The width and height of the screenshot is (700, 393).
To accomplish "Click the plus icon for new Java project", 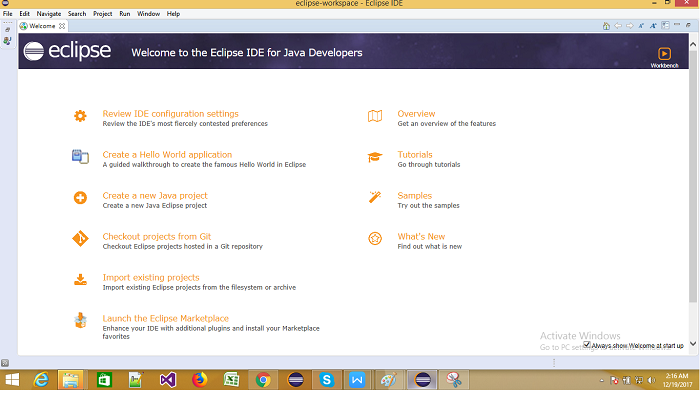I will (x=80, y=197).
